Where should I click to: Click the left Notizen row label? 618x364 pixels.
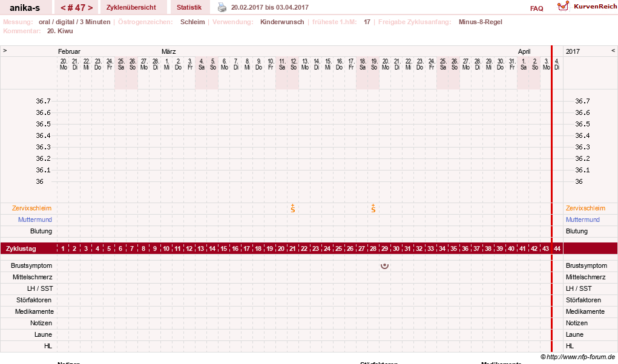(41, 323)
